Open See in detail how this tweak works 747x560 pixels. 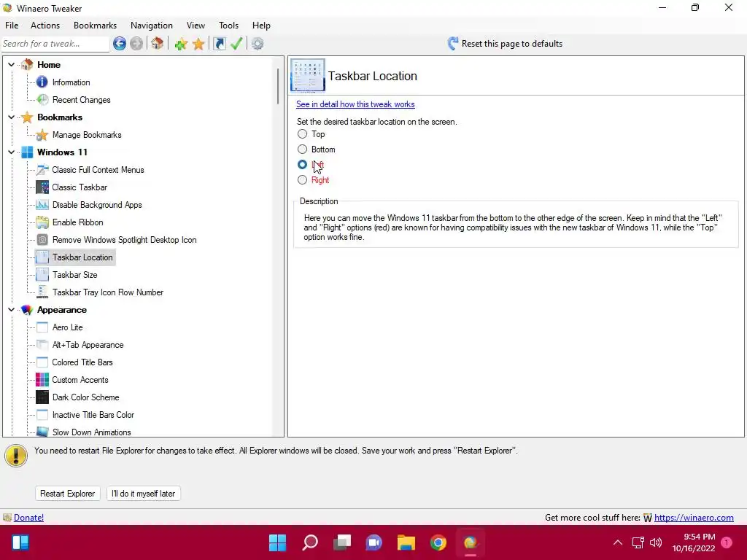355,104
